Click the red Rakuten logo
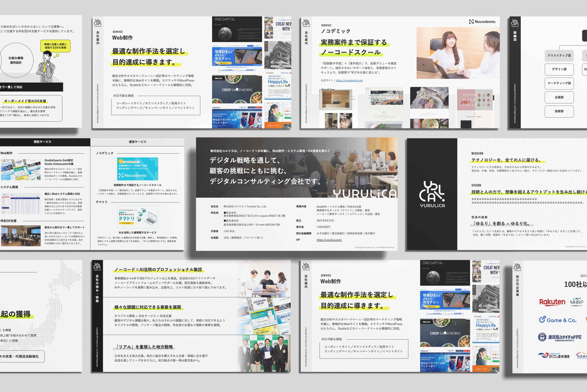 click(x=552, y=302)
